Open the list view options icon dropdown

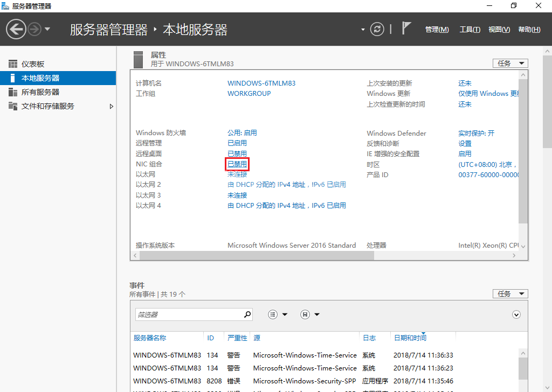click(x=278, y=314)
